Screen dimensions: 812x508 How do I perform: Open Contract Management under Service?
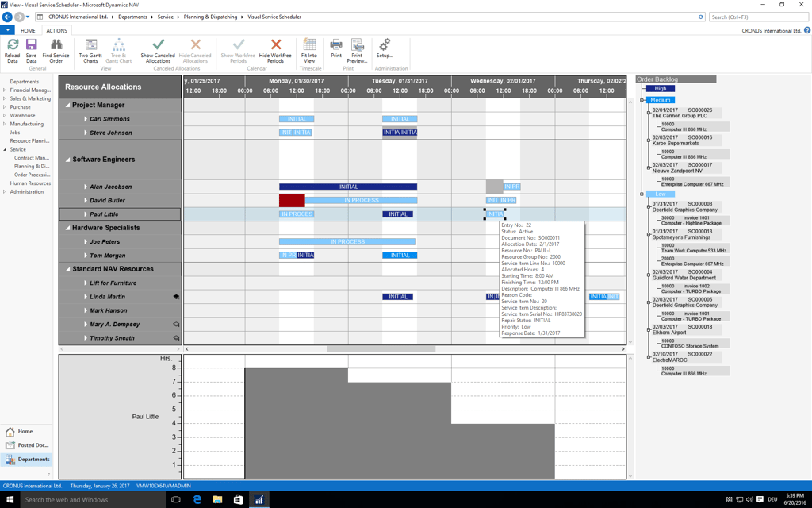coord(32,158)
